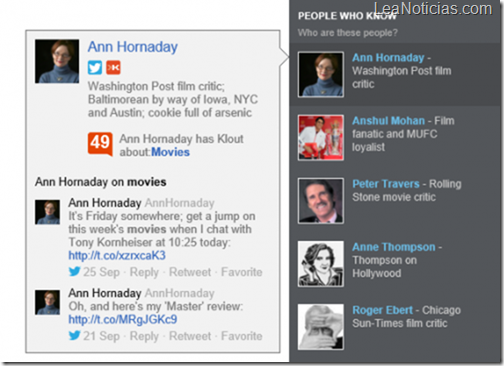Image resolution: width=504 pixels, height=366 pixels.
Task: Click Twitter bird icon beside 25 Sep
Action: click(75, 272)
